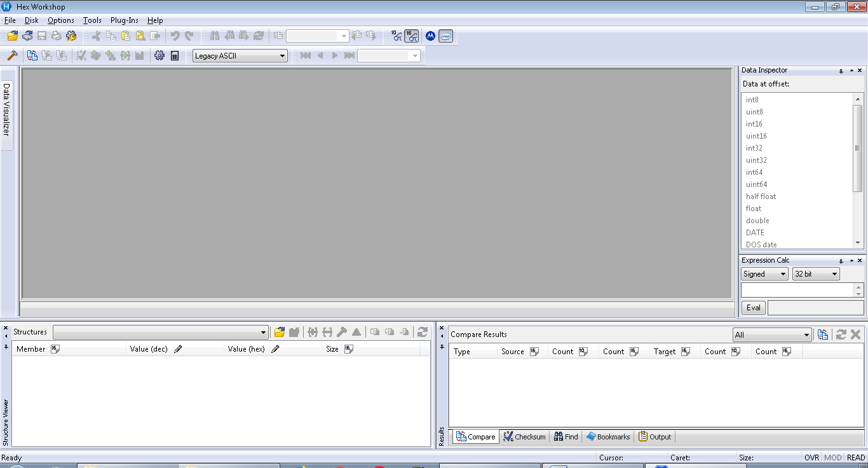The image size is (868, 468).
Task: Toggle hex display on Source column
Action: click(x=534, y=352)
